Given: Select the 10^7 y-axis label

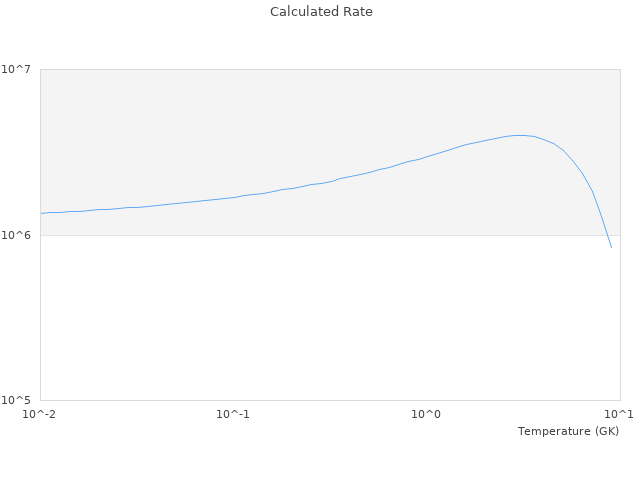Looking at the screenshot, I should pyautogui.click(x=19, y=69).
